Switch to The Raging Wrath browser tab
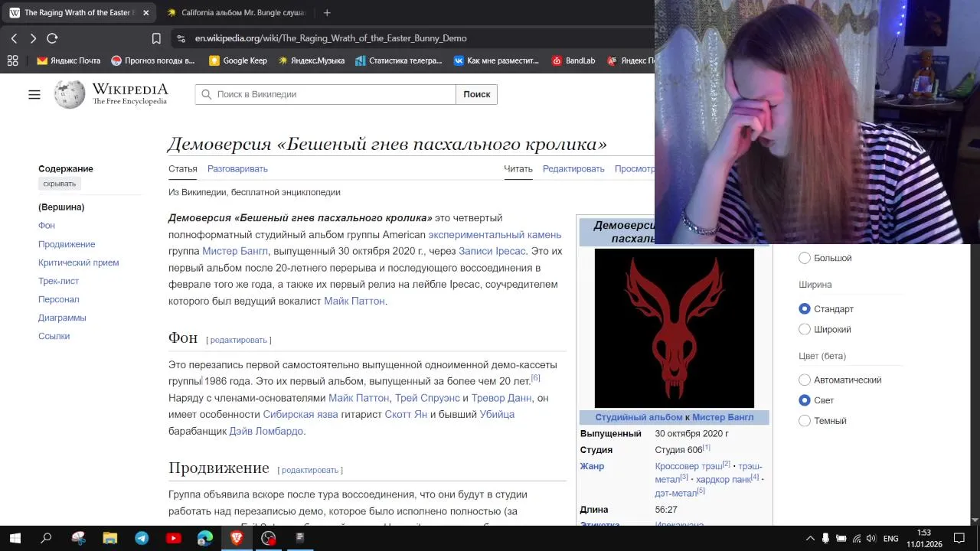980x551 pixels. point(78,13)
